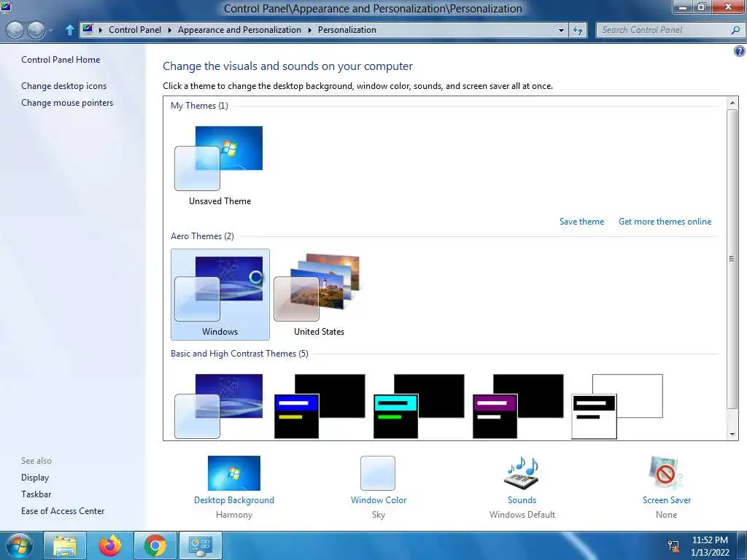Select the Unsaved Theme thumbnail
This screenshot has width=747, height=560.
click(x=220, y=166)
